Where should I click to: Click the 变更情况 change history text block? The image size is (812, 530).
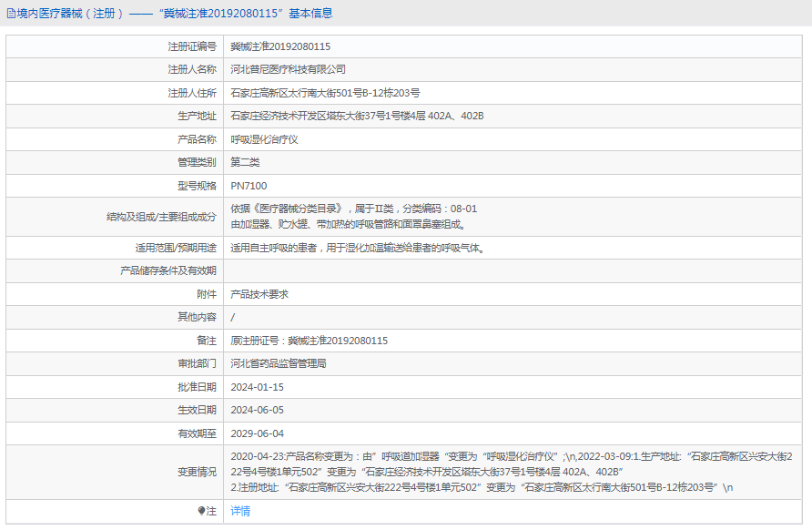[x=510, y=472]
